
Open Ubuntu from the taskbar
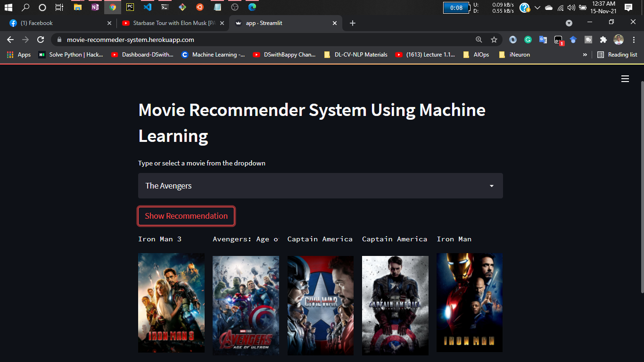coord(200,7)
